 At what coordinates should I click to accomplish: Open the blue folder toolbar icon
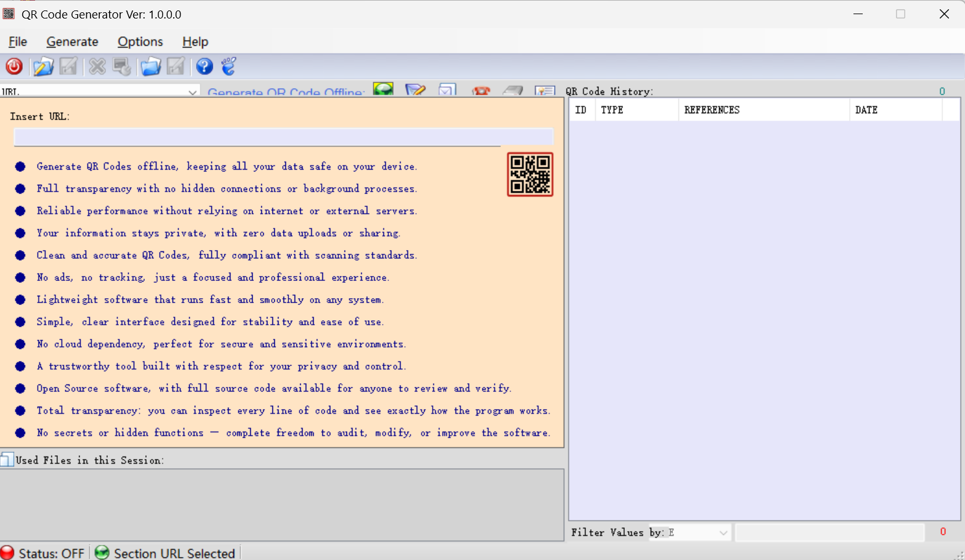151,67
